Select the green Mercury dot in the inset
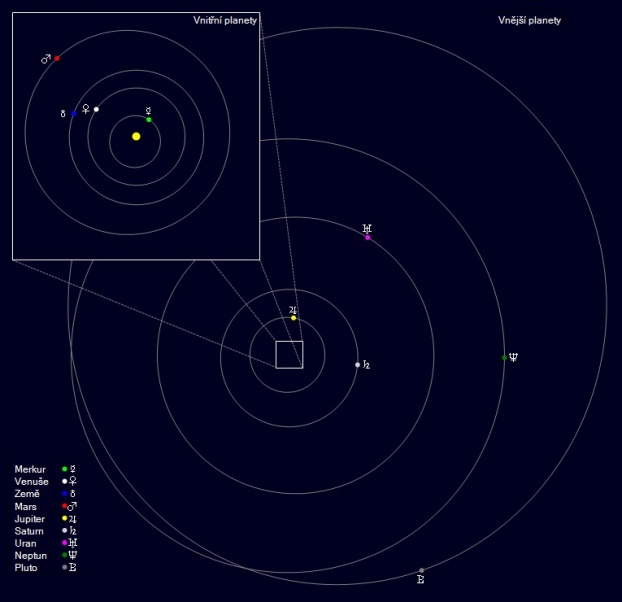The image size is (622, 602). pyautogui.click(x=149, y=119)
